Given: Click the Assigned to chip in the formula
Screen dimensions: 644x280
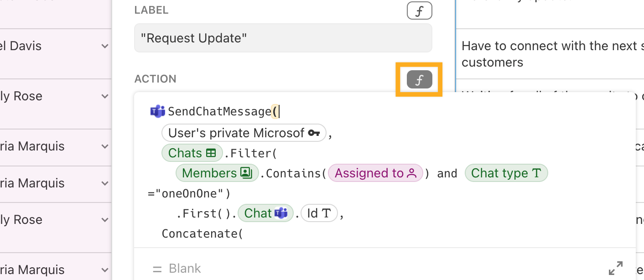Looking at the screenshot, I should coord(375,173).
